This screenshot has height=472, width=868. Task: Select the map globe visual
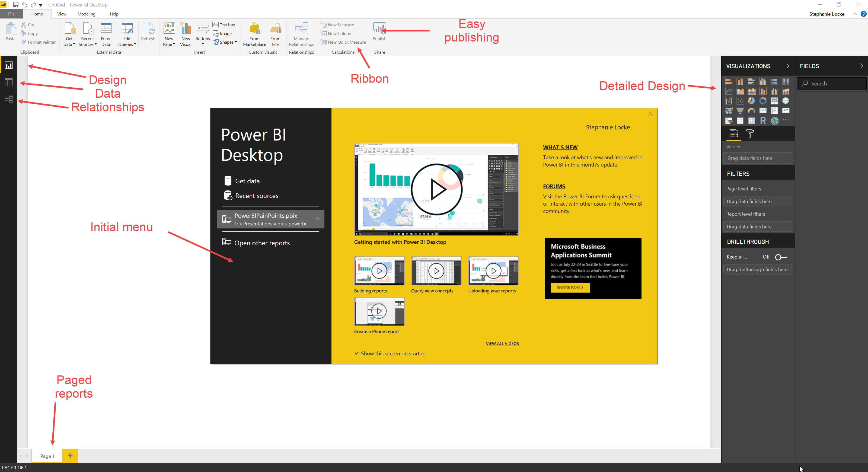[786, 101]
